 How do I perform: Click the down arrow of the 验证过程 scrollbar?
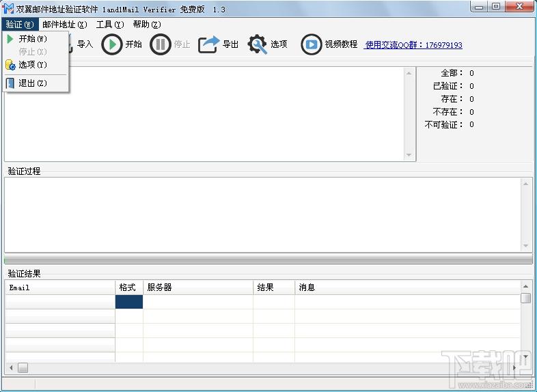pyautogui.click(x=525, y=246)
